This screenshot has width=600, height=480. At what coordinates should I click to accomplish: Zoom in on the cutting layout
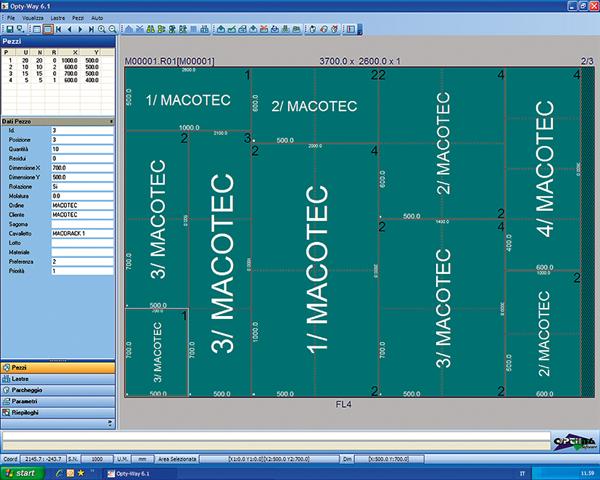(102, 29)
